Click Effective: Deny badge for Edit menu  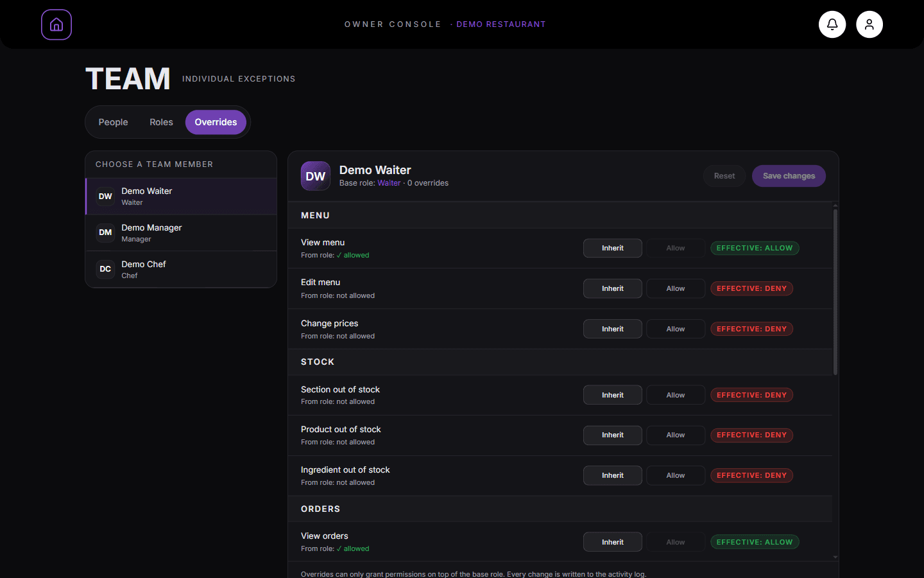tap(751, 288)
